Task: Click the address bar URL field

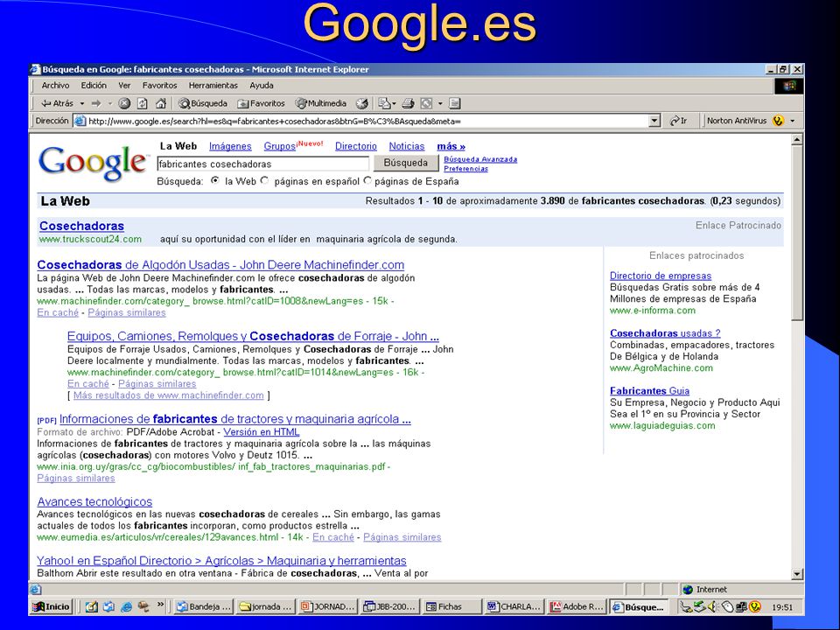Action: click(x=367, y=121)
